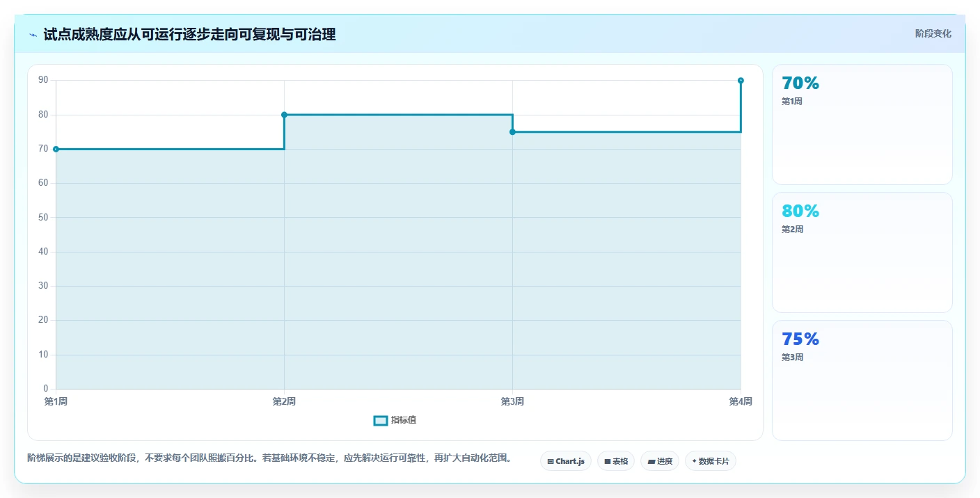Click the Chart.js chip
The image size is (980, 498).
point(565,461)
